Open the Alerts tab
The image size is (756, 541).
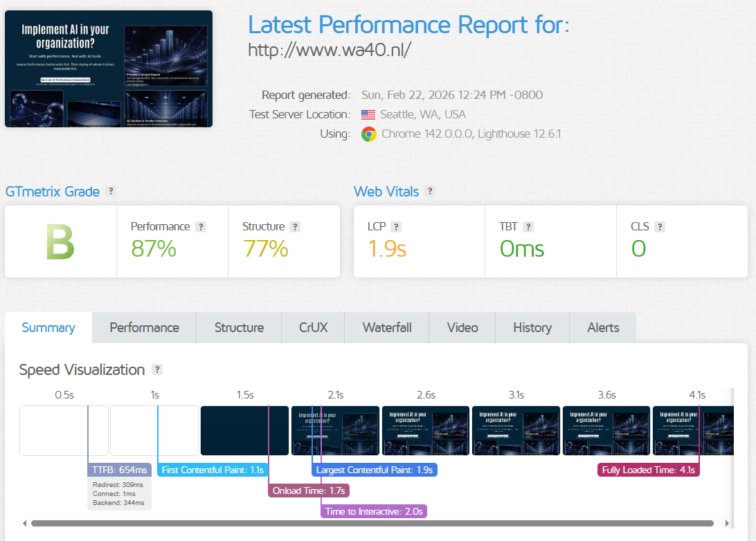coord(603,328)
